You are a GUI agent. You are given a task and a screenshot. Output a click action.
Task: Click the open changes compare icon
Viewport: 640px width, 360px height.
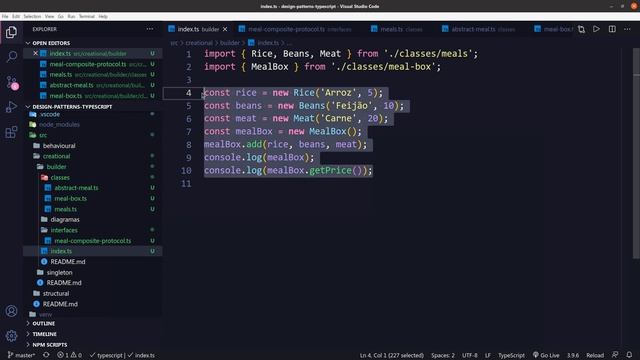pos(581,29)
